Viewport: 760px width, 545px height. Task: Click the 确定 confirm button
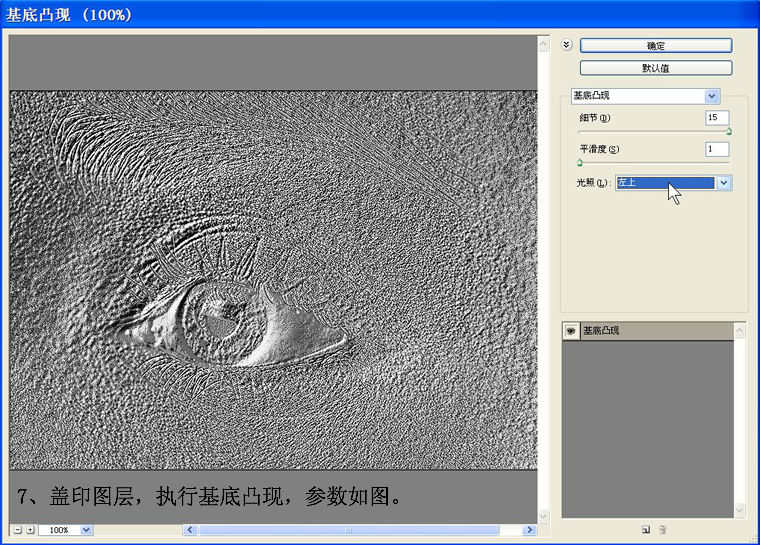tap(656, 46)
